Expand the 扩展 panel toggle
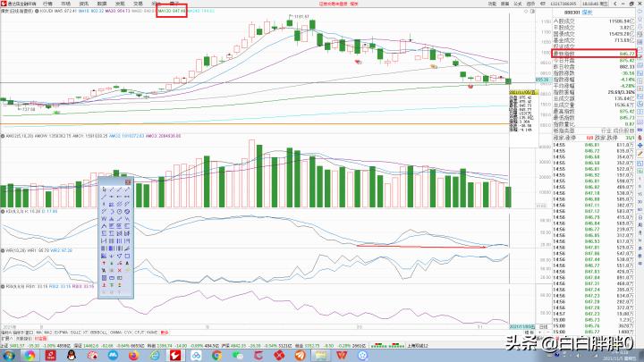Viewport: 644px width, 362px height. [x=7, y=339]
